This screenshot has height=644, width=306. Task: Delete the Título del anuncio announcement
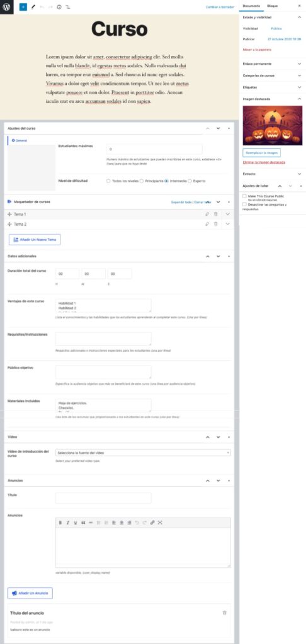(x=224, y=613)
